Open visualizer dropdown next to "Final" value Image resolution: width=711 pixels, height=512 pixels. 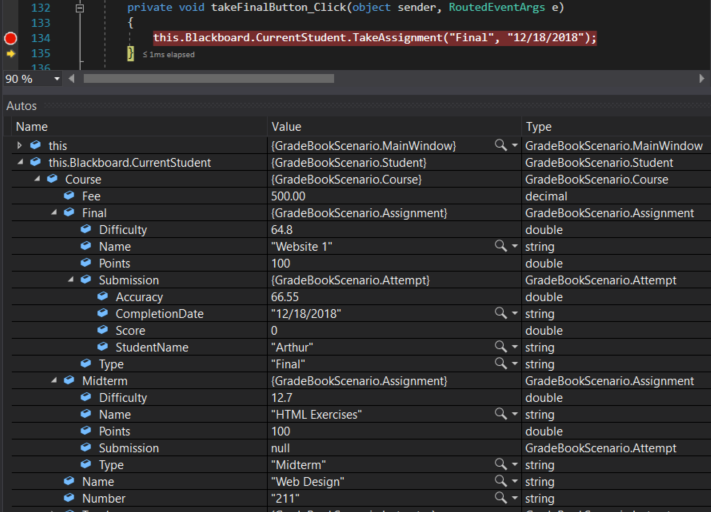[x=515, y=364]
